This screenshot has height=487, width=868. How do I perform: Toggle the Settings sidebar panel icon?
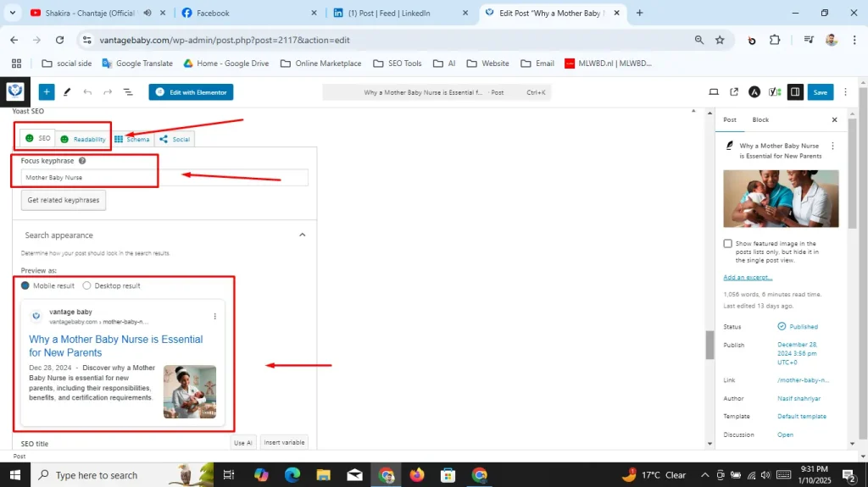795,92
